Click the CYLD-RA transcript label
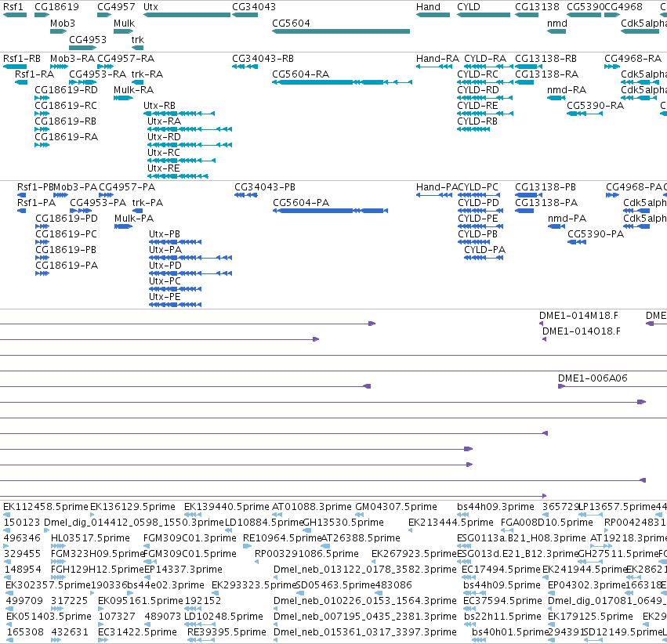 click(485, 59)
